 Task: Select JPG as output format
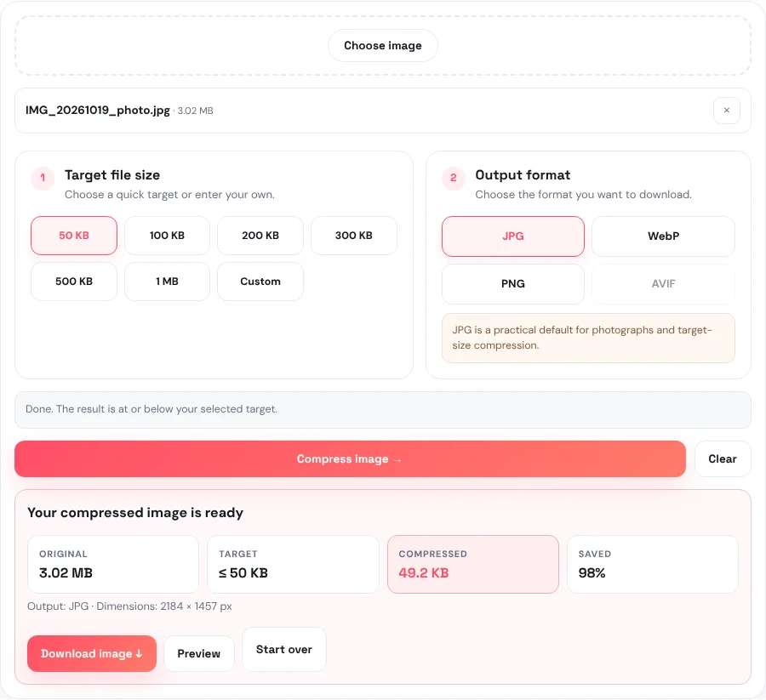click(513, 236)
